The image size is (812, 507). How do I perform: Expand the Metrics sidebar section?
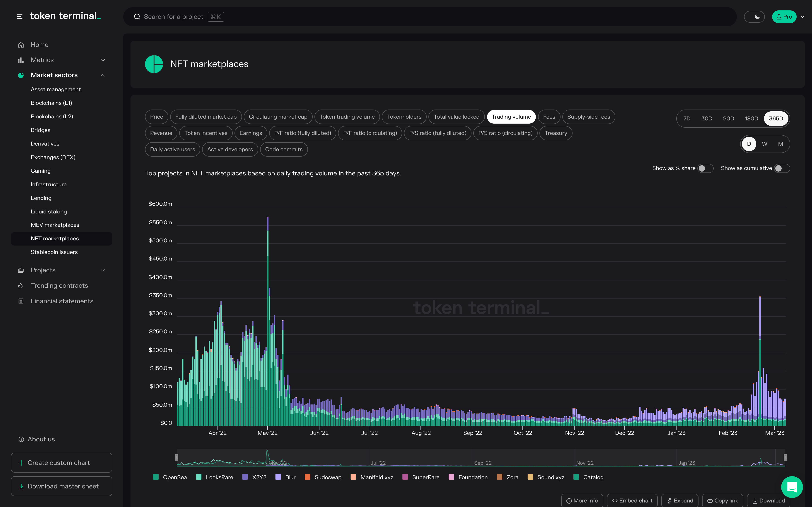point(103,60)
